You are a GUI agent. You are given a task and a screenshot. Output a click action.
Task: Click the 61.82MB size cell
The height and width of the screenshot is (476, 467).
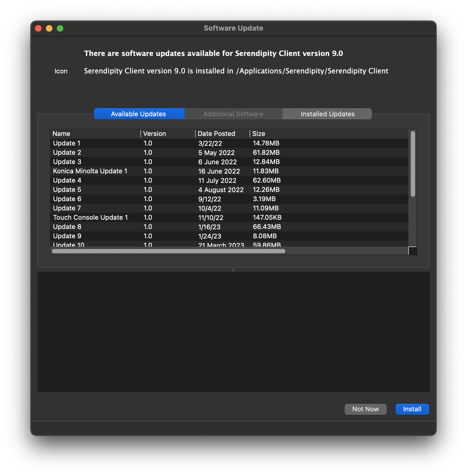point(266,153)
